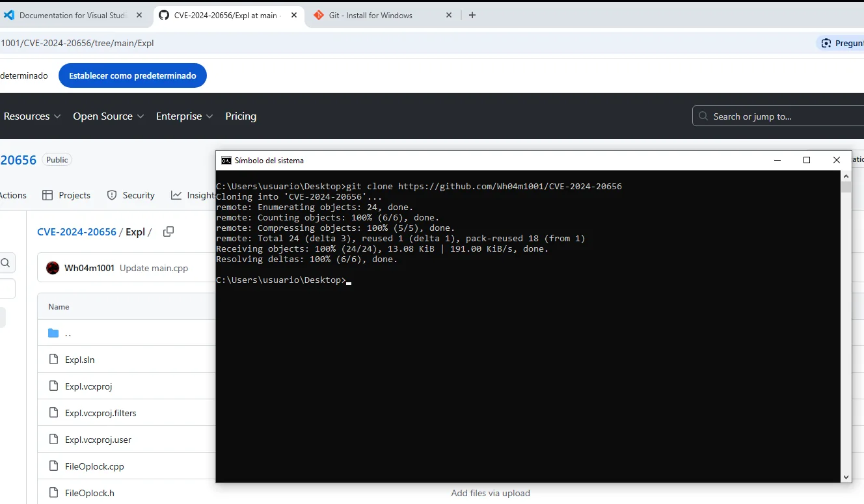Click the FileOplock.h file icon
The image size is (864, 504).
pos(53,493)
